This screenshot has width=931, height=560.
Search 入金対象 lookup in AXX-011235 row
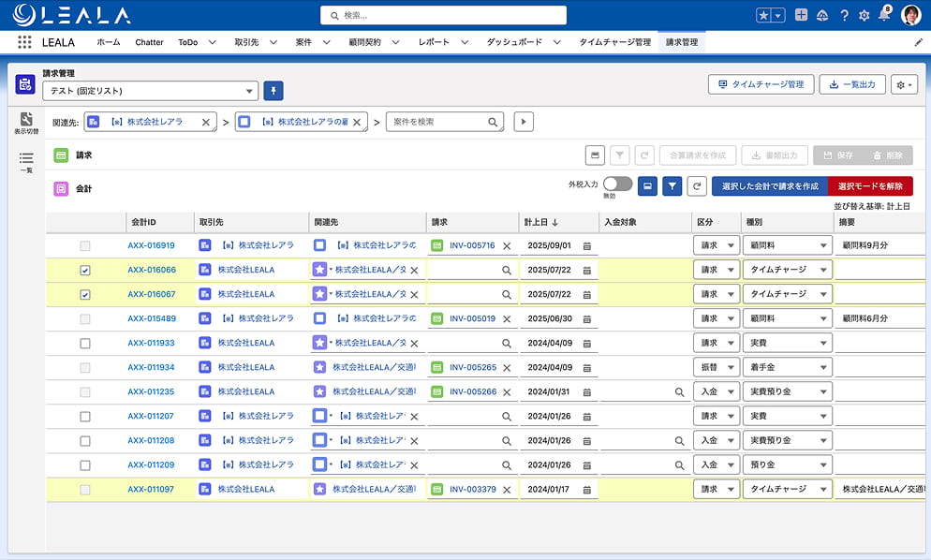click(679, 392)
